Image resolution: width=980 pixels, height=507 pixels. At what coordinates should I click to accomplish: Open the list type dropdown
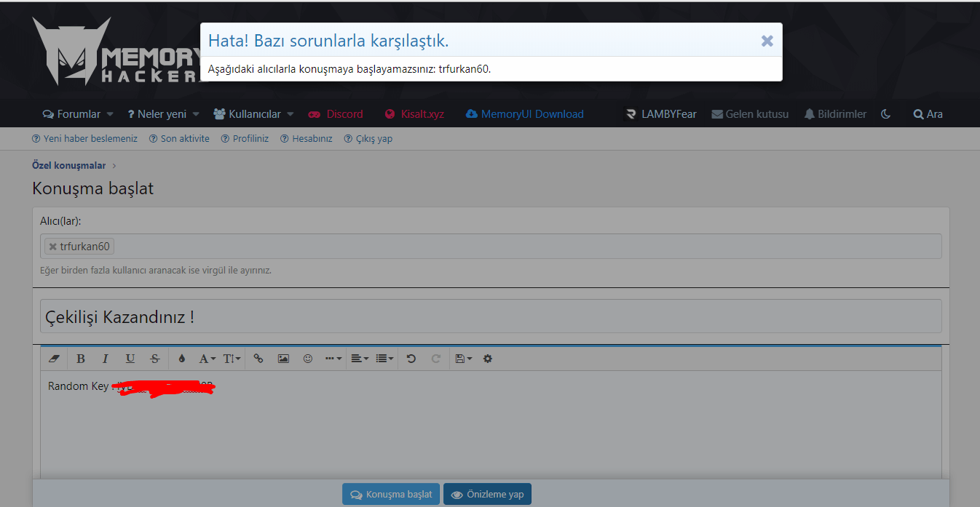[x=384, y=359]
